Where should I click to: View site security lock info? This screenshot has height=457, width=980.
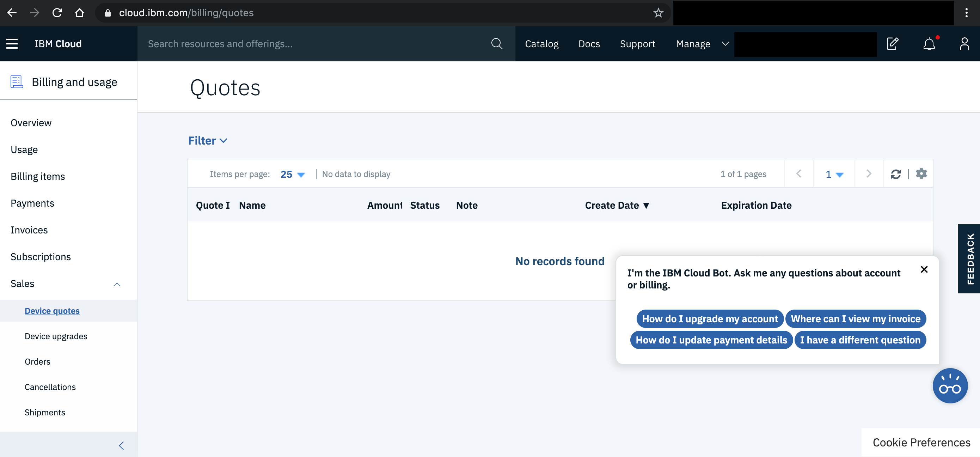[x=108, y=13]
